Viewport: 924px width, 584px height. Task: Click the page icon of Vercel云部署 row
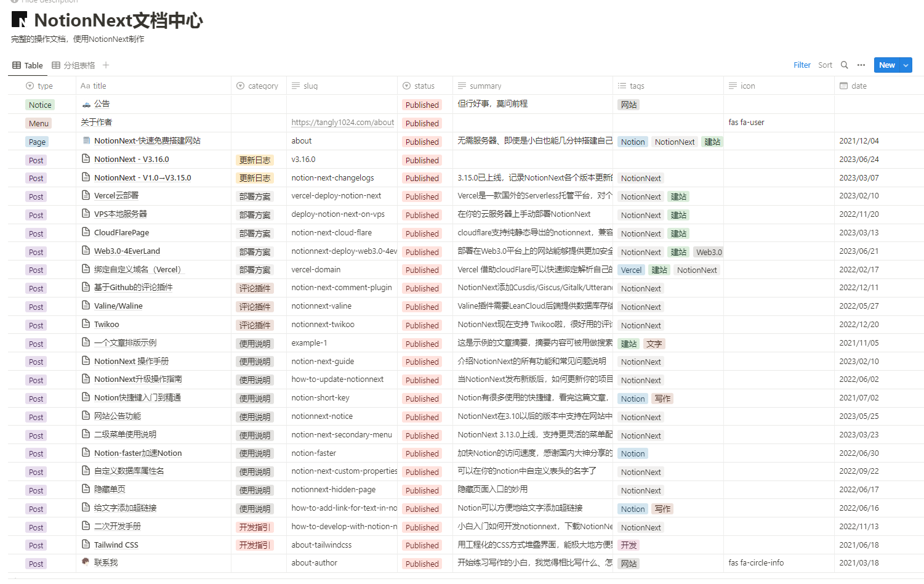click(86, 195)
